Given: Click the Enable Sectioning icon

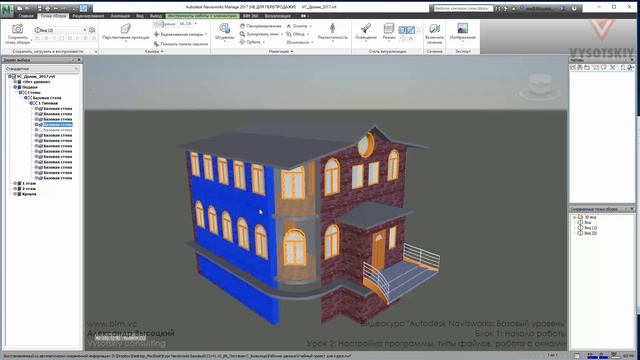Looking at the screenshot, I should click(434, 28).
